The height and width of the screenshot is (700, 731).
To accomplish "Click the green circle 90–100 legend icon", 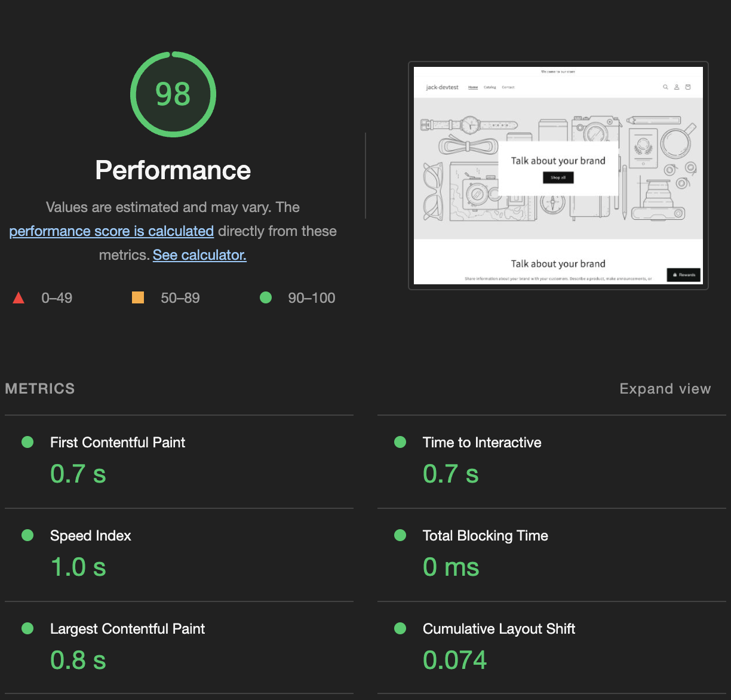I will tap(266, 297).
